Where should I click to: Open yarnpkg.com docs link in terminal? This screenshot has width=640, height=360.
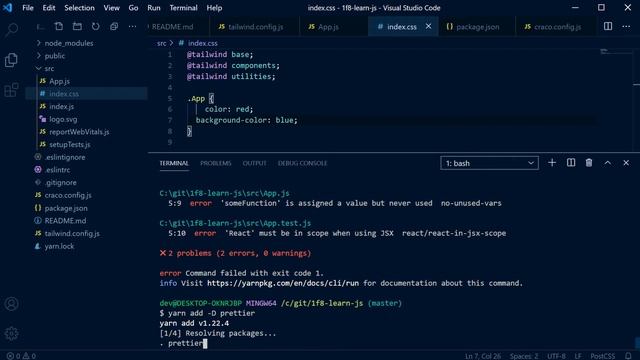pyautogui.click(x=283, y=283)
